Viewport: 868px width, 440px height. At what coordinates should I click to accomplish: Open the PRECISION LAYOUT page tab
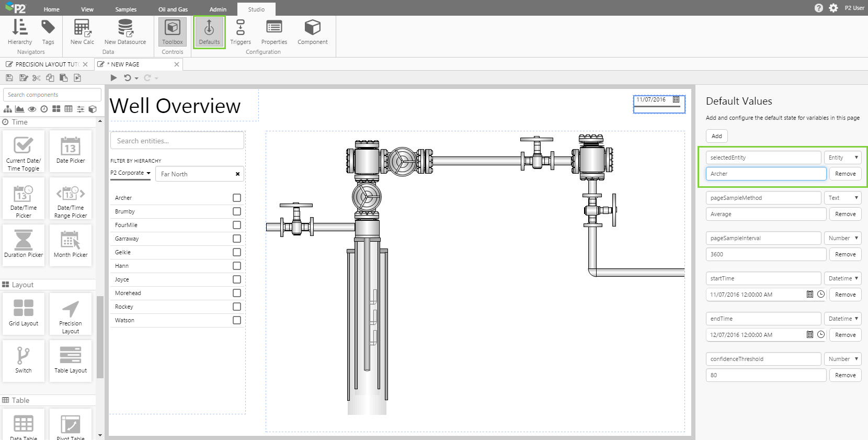pyautogui.click(x=44, y=64)
